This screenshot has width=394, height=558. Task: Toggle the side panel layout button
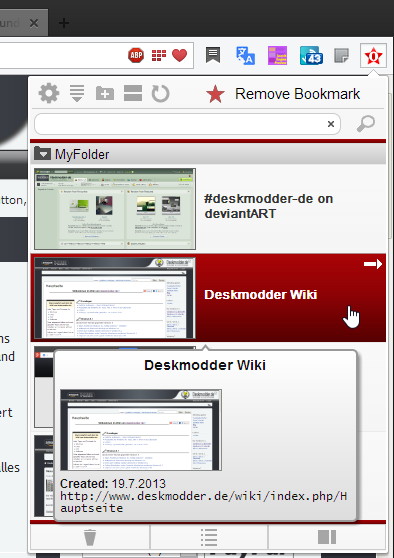click(x=327, y=537)
